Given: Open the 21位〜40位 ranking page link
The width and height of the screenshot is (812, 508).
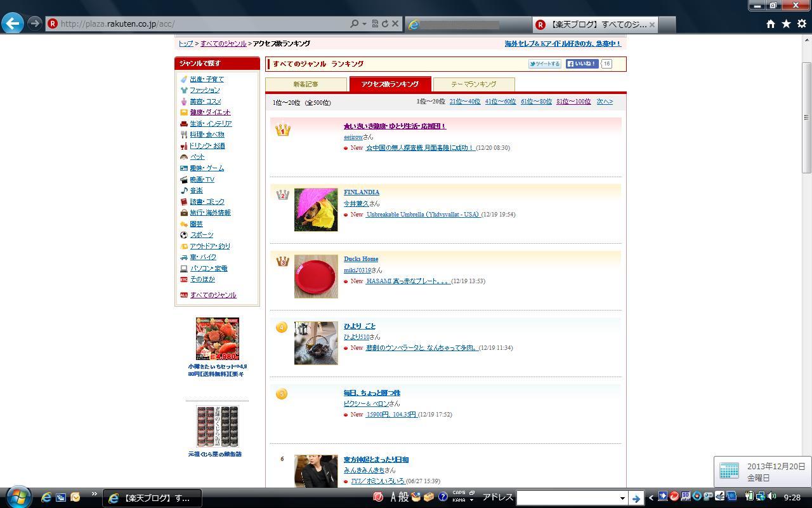Looking at the screenshot, I should (464, 102).
